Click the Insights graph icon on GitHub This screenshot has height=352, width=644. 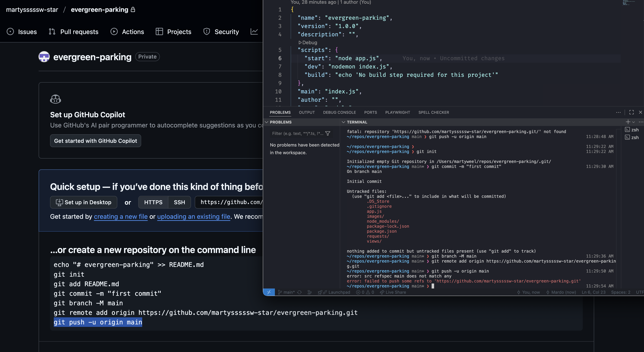[x=254, y=32]
